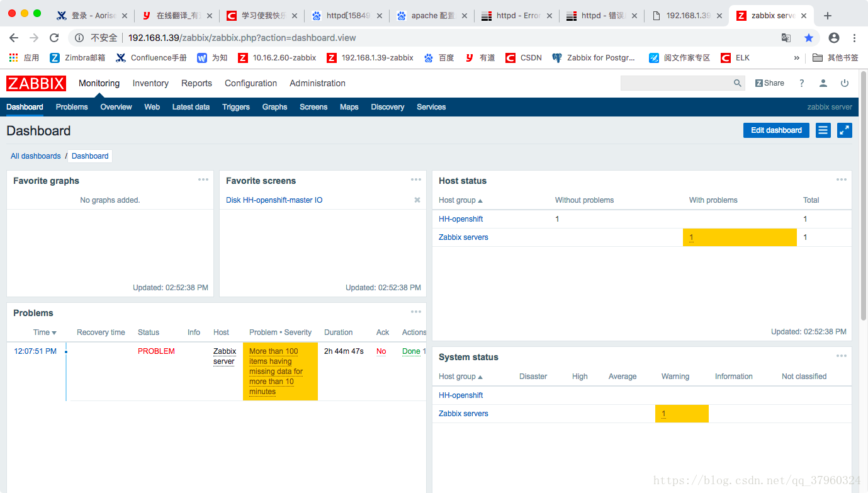This screenshot has height=493, width=868.
Task: Click yellow With problems count cell
Action: 740,237
